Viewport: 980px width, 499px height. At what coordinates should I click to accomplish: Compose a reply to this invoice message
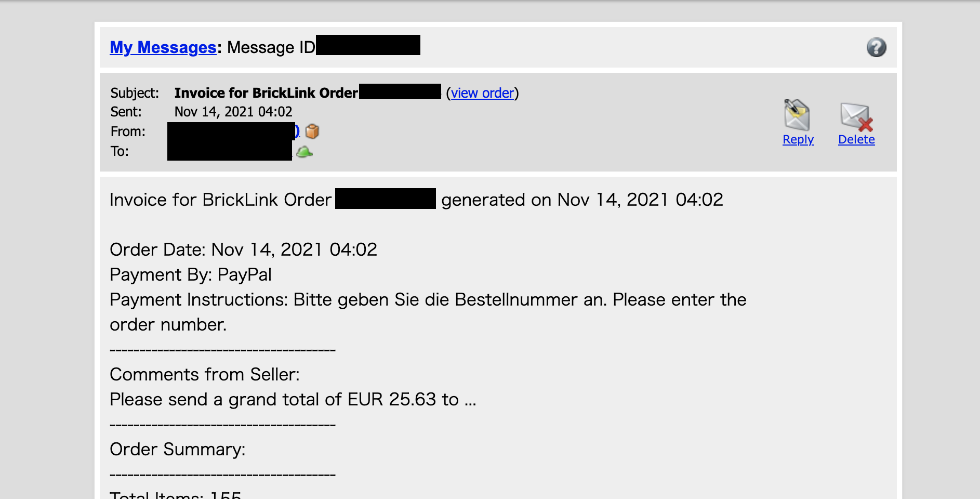pyautogui.click(x=798, y=139)
